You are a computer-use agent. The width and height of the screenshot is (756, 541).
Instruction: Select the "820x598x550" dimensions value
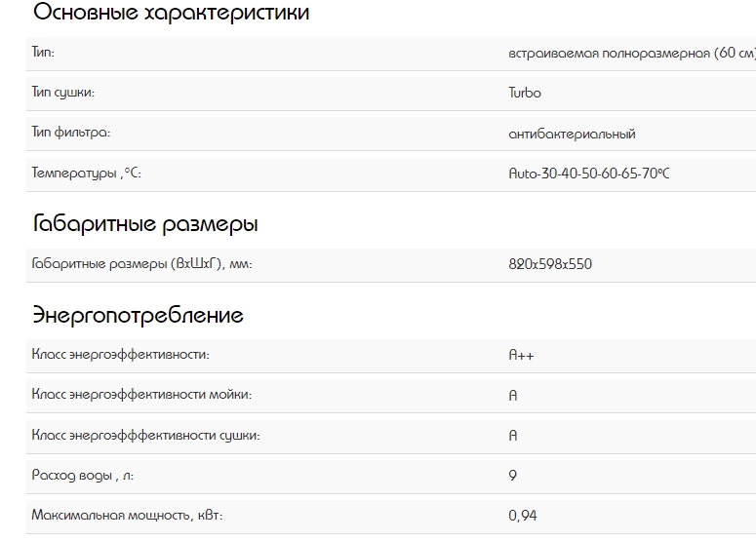(550, 264)
